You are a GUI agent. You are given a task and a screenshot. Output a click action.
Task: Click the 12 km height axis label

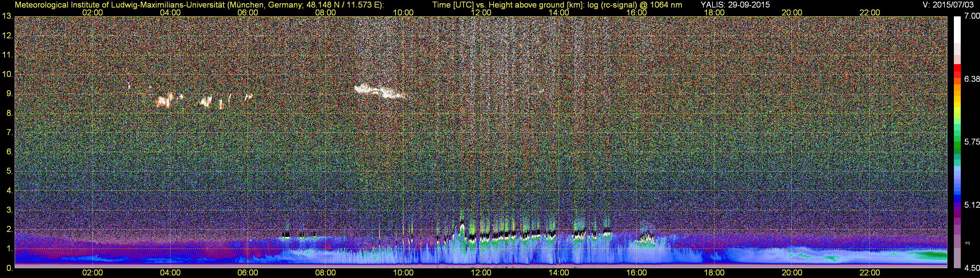(x=7, y=36)
